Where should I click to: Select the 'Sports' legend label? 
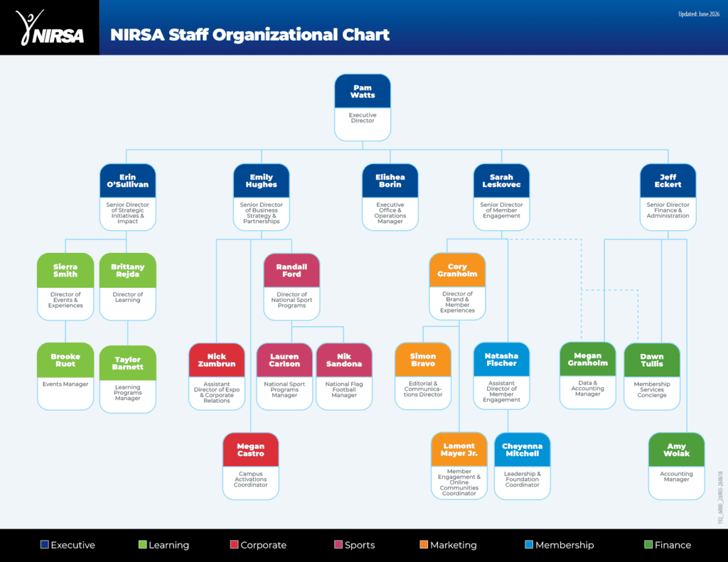(x=360, y=545)
